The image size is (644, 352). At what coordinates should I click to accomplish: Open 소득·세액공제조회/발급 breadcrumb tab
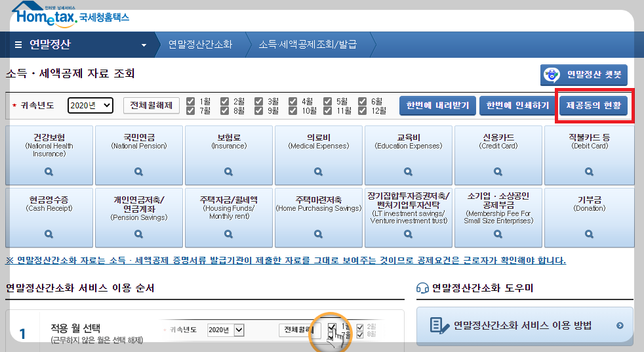coord(308,45)
